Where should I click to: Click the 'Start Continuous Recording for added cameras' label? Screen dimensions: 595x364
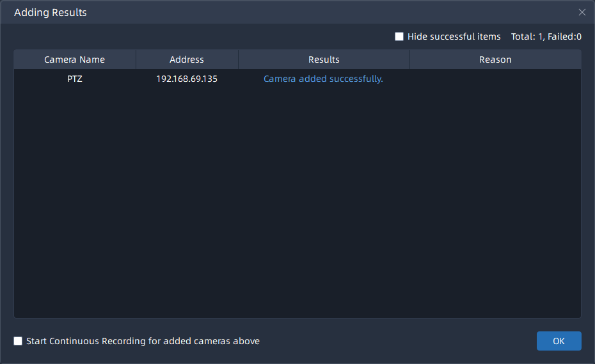[143, 341]
